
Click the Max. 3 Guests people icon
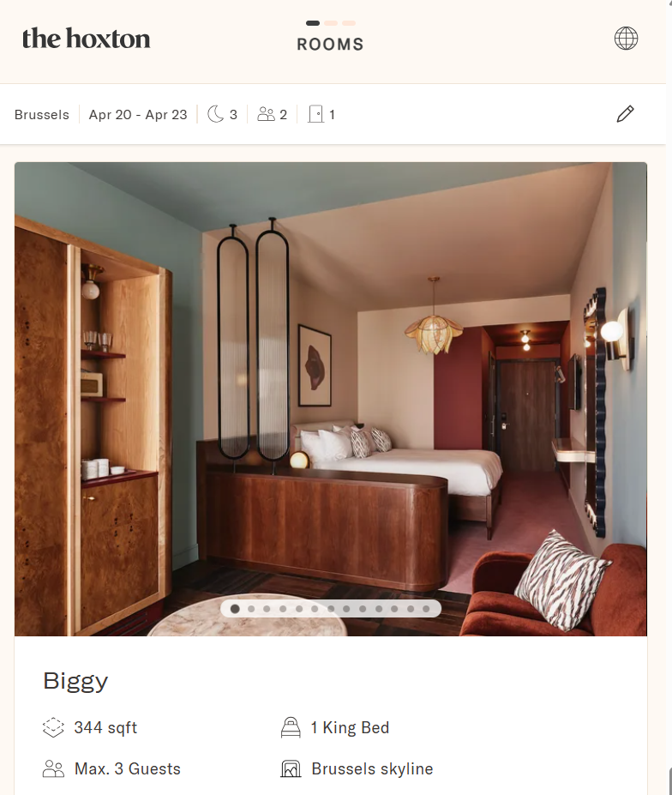pos(53,768)
